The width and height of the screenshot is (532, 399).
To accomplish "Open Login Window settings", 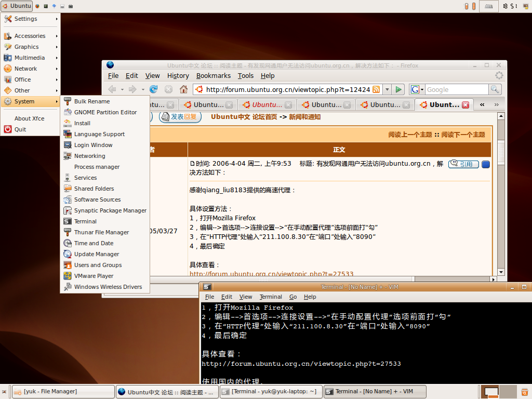I will [105, 145].
